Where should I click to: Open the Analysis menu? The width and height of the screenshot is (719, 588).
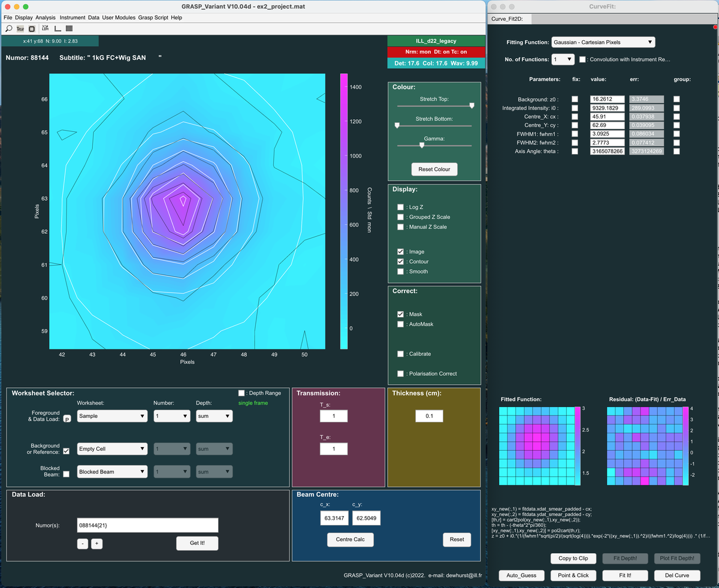point(46,17)
